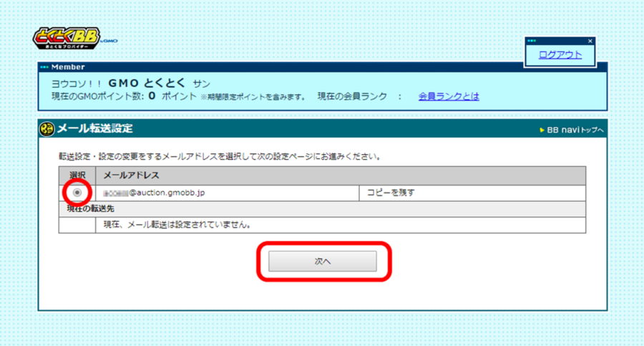Viewport: 644px width, 346px height.
Task: Click the round BB icon beside メール転送設定
Action: click(47, 129)
